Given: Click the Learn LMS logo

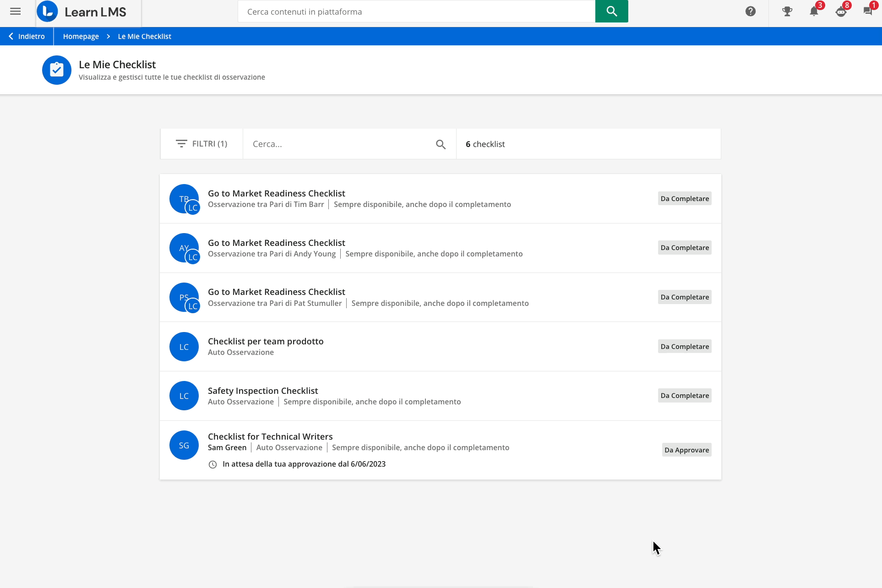Looking at the screenshot, I should 82,11.
